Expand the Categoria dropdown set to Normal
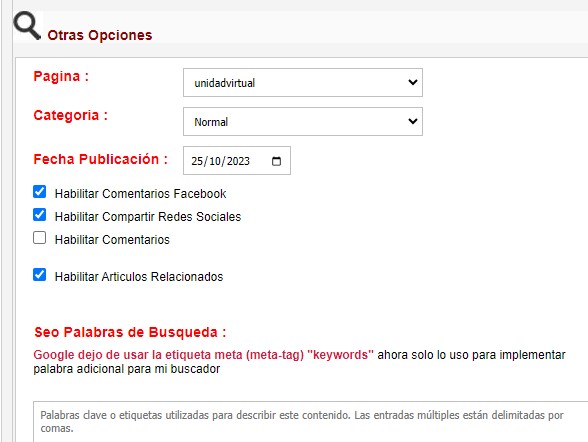This screenshot has height=442, width=588. (x=303, y=121)
